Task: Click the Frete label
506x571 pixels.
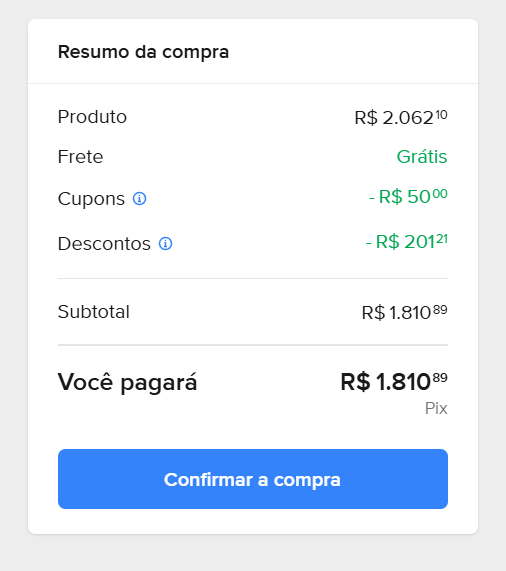Action: [80, 157]
